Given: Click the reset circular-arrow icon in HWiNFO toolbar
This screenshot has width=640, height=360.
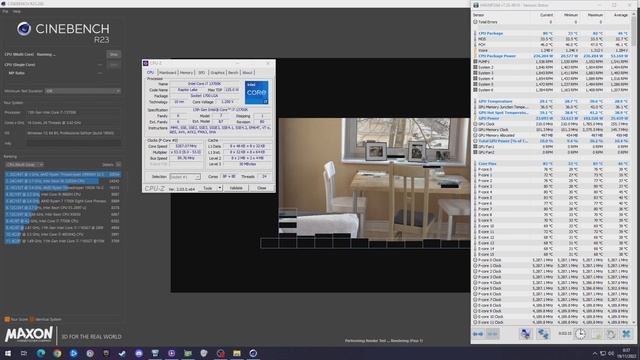Looking at the screenshot, I should click(611, 334).
